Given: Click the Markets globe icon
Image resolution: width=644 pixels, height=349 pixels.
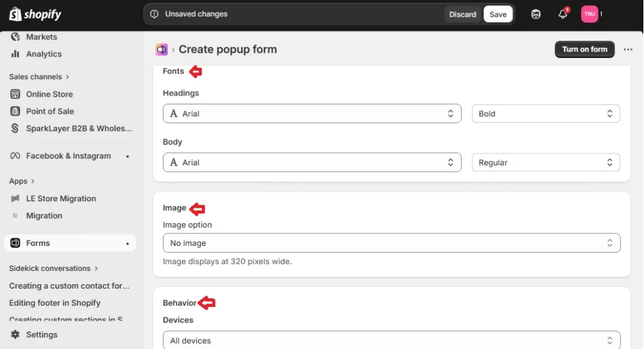Looking at the screenshot, I should click(15, 37).
